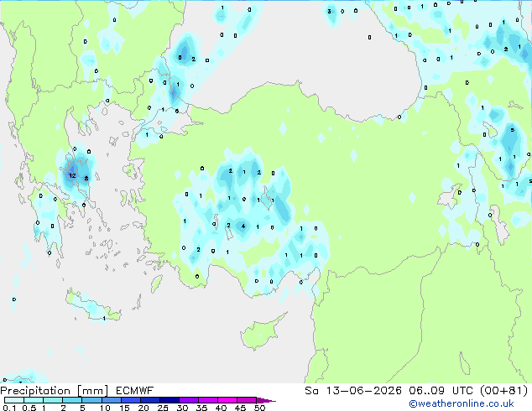The height and width of the screenshot is (411, 532).
Task: Select the bright pink 40–45 mm swatch
Action: [x=227, y=400]
